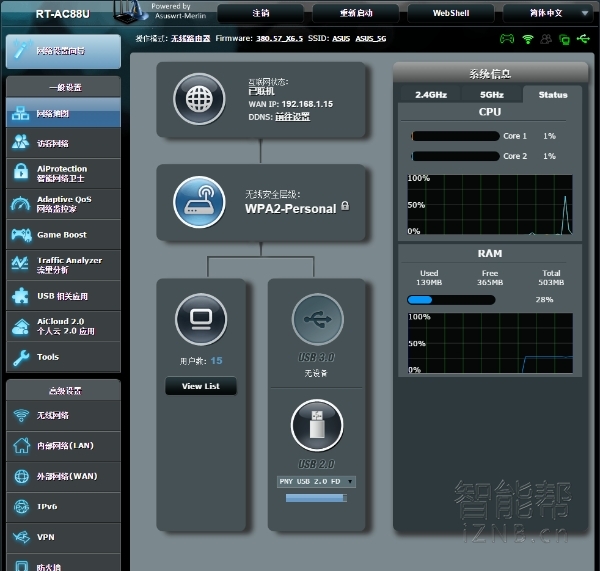The image size is (600, 571).
Task: Open the Adaptive QoS sidebar item
Action: tap(62, 204)
